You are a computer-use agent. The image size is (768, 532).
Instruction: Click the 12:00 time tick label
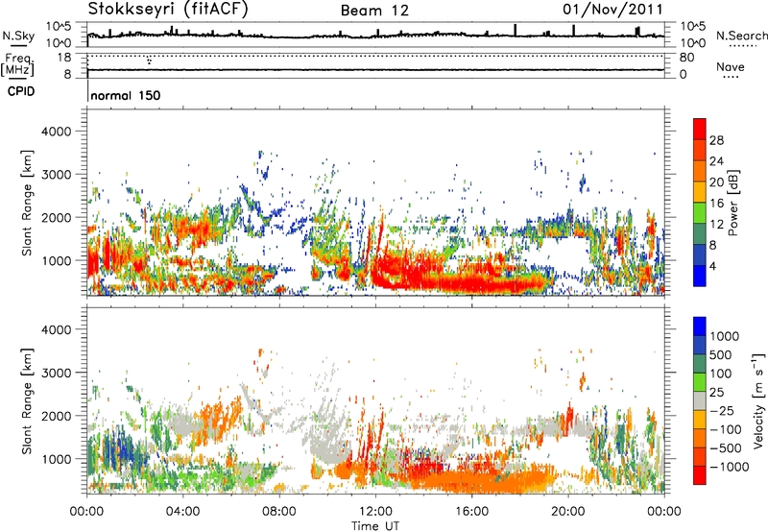click(375, 512)
